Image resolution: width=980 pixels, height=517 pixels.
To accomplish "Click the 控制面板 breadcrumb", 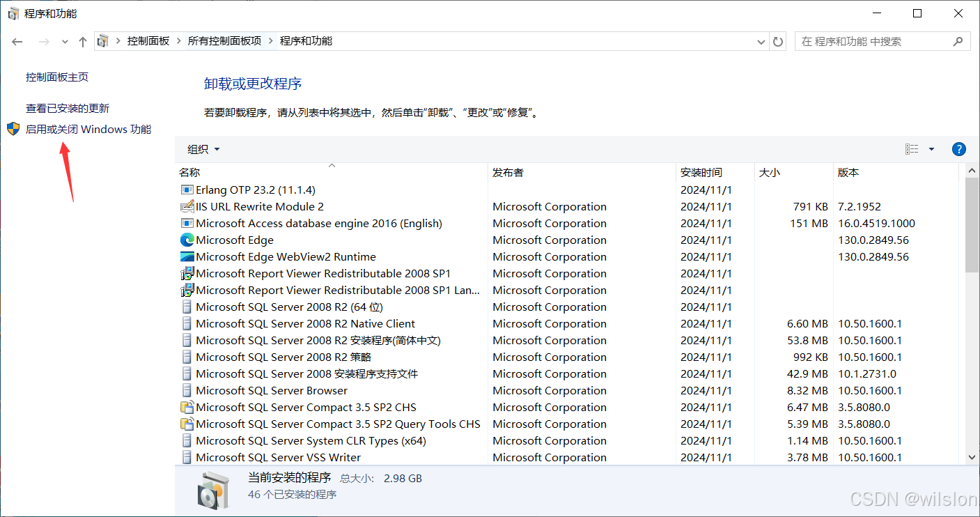I will 148,41.
